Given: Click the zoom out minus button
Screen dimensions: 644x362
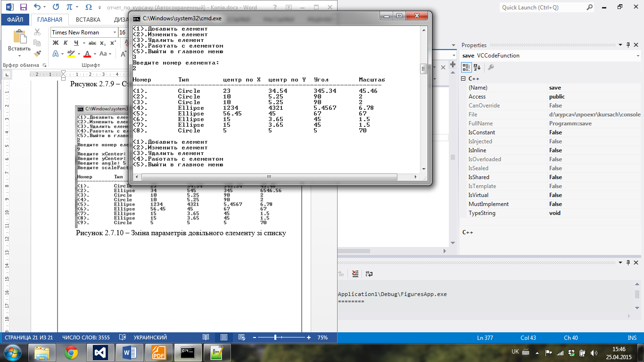Looking at the screenshot, I should coord(255,337).
